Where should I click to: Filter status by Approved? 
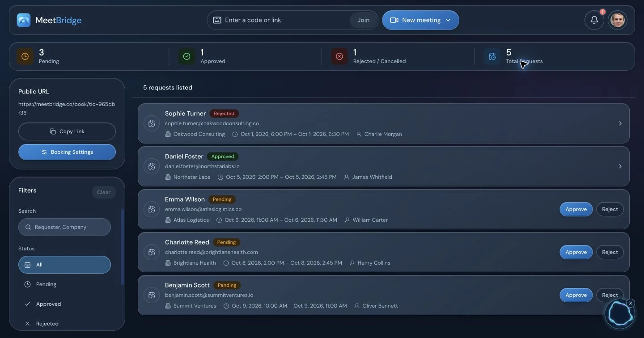[x=64, y=304]
